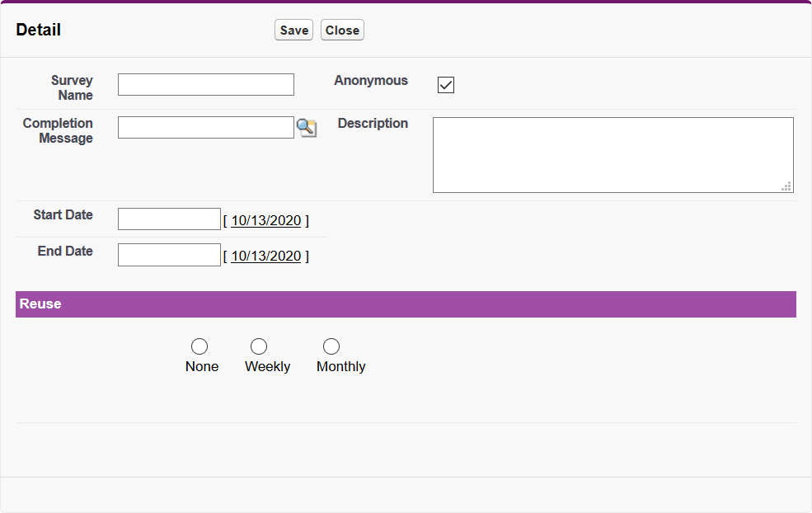Screen dimensions: 812x513
Task: Click inside the Completion Message field
Action: (x=206, y=128)
